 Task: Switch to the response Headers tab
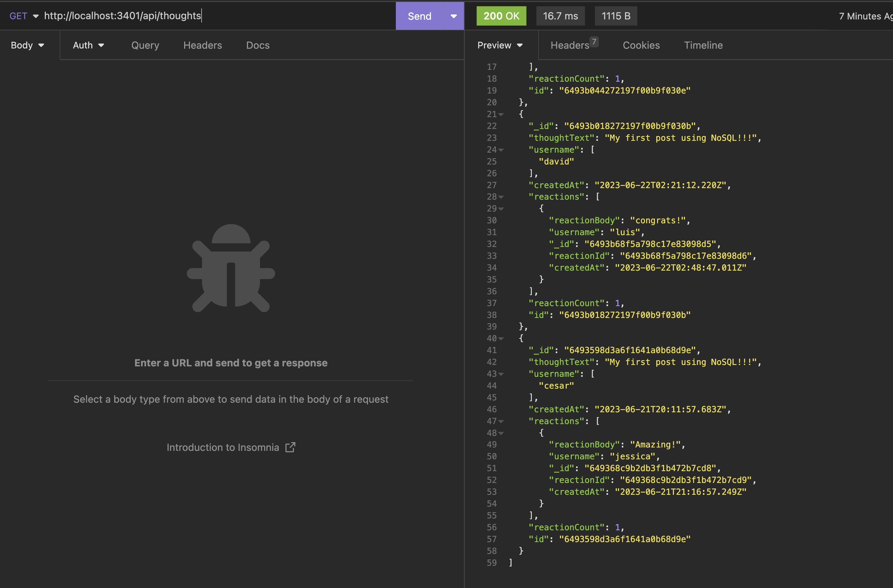tap(570, 45)
